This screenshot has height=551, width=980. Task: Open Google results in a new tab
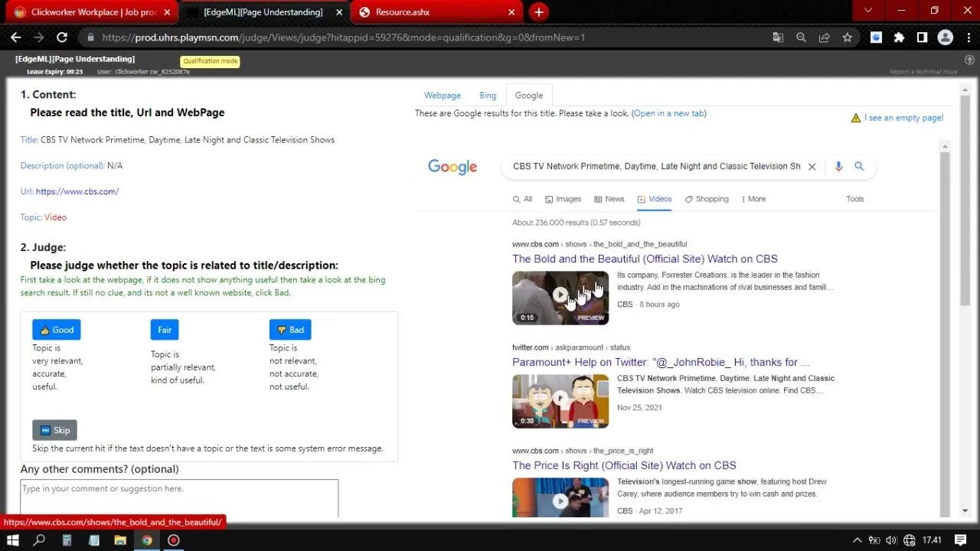pos(669,113)
